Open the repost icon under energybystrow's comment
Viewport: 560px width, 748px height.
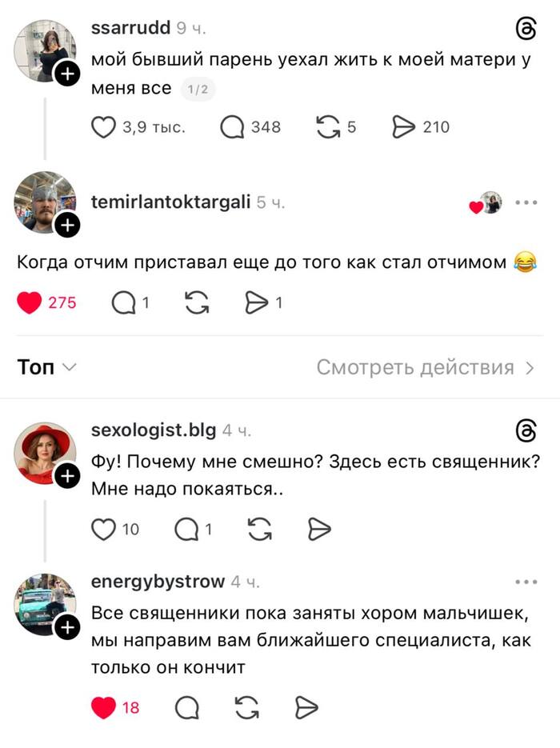click(x=245, y=706)
